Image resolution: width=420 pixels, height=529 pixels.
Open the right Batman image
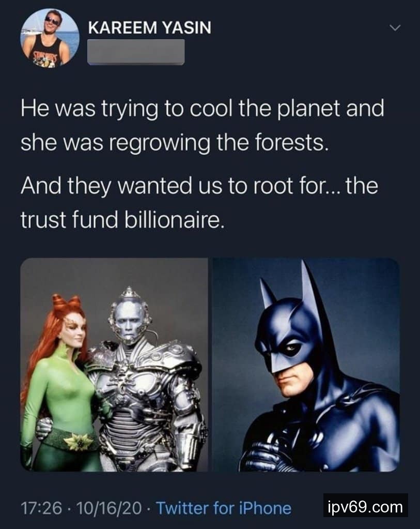tap(306, 365)
